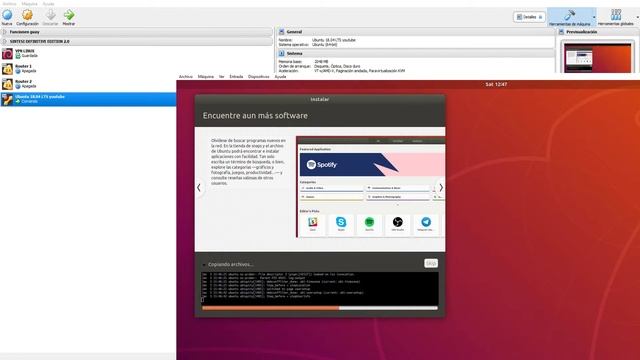Click the green Mostrar arrow icon
The height and width of the screenshot is (360, 640).
point(69,16)
